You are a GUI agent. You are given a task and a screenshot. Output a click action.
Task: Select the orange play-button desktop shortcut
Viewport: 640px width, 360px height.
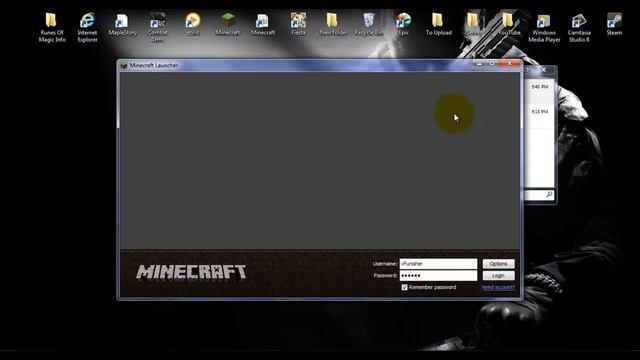pyautogui.click(x=193, y=24)
